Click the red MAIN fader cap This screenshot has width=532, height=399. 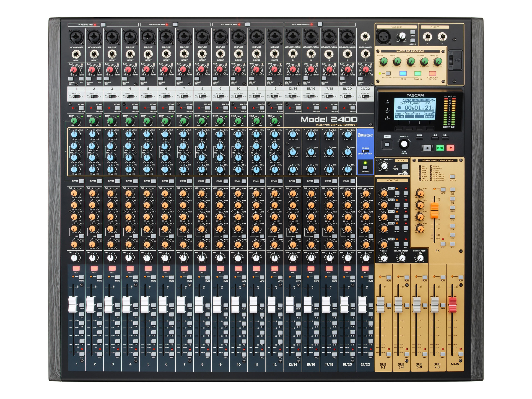click(x=452, y=305)
